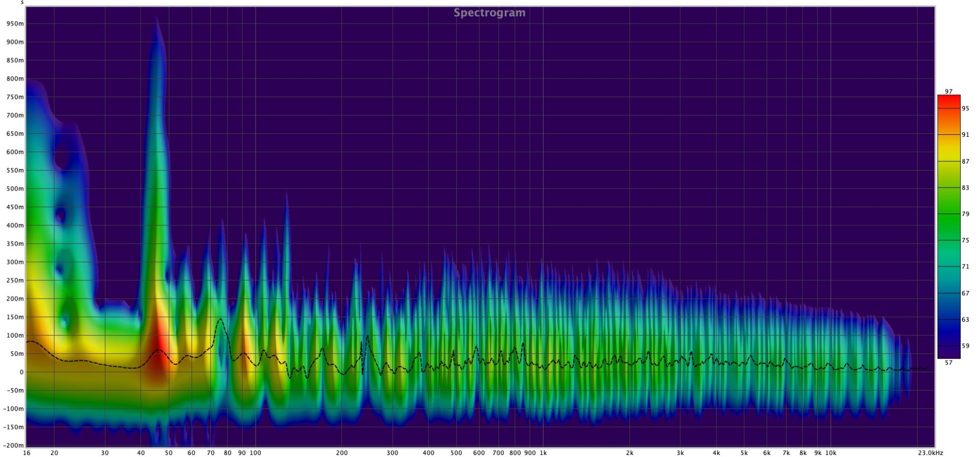Click the 200 frequency axis label

point(342,452)
